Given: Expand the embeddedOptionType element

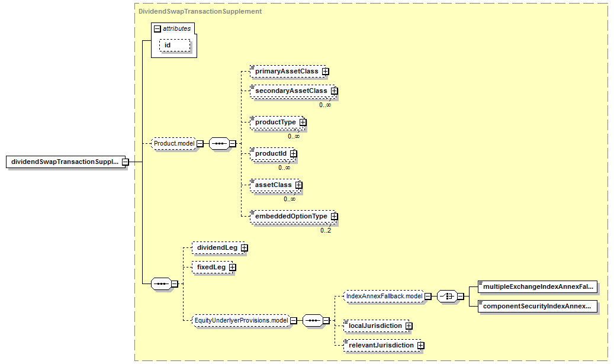Looking at the screenshot, I should pyautogui.click(x=334, y=217).
